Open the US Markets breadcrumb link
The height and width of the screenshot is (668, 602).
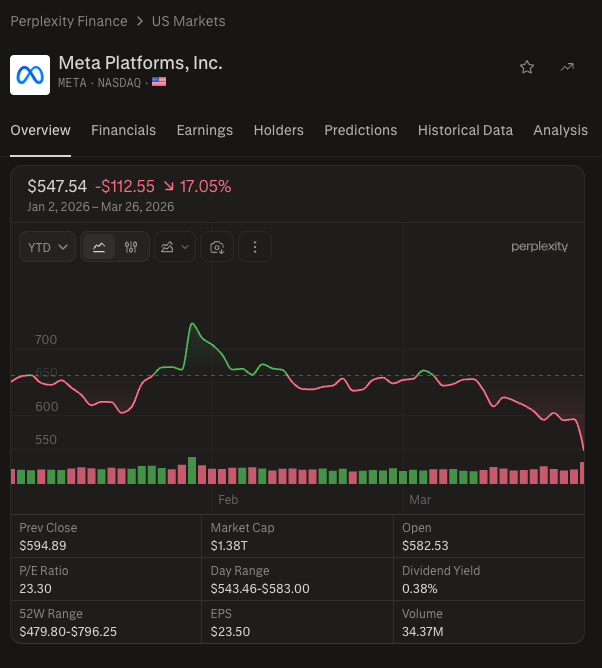coord(189,21)
